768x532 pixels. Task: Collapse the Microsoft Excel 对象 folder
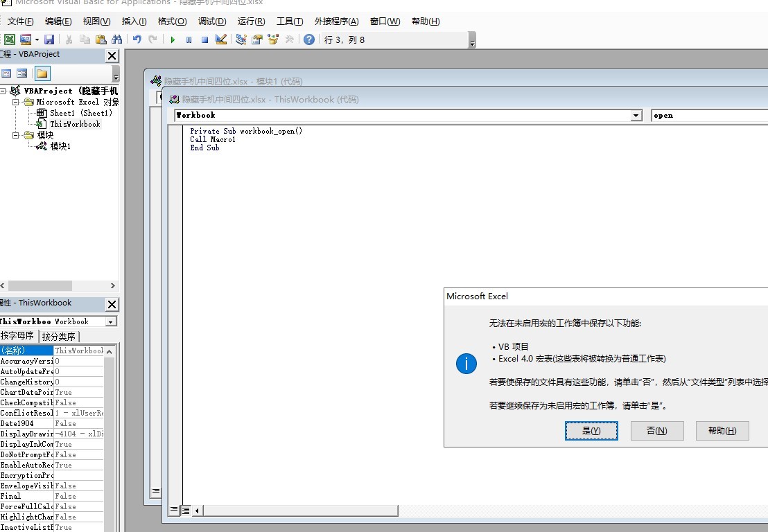15,102
